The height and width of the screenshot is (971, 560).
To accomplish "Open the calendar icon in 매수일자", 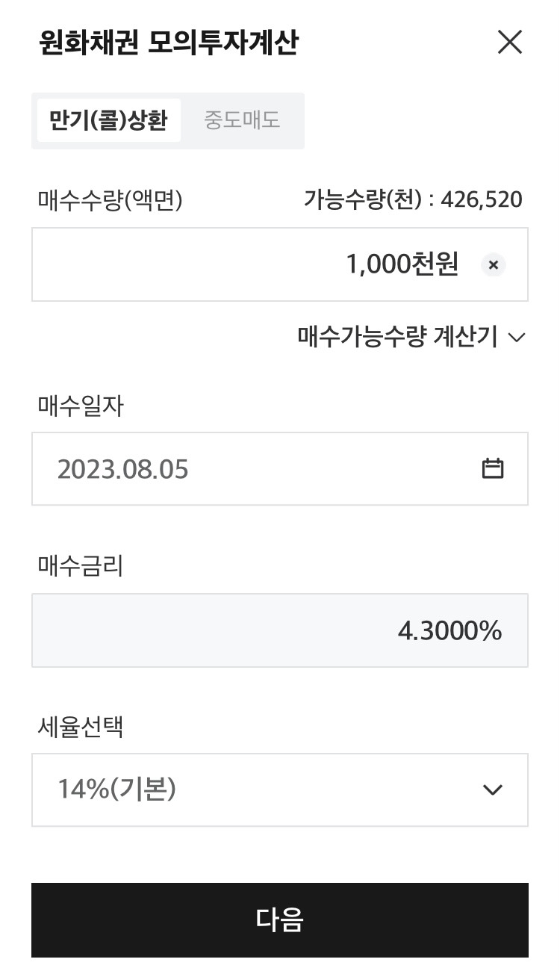I will [493, 468].
